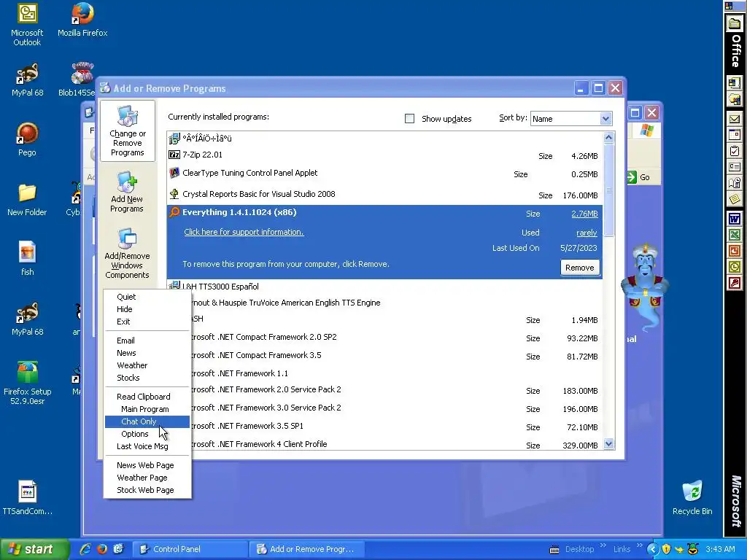Select Microsoft .NET Framework 1.1 row
The image size is (747, 560).
coord(385,373)
